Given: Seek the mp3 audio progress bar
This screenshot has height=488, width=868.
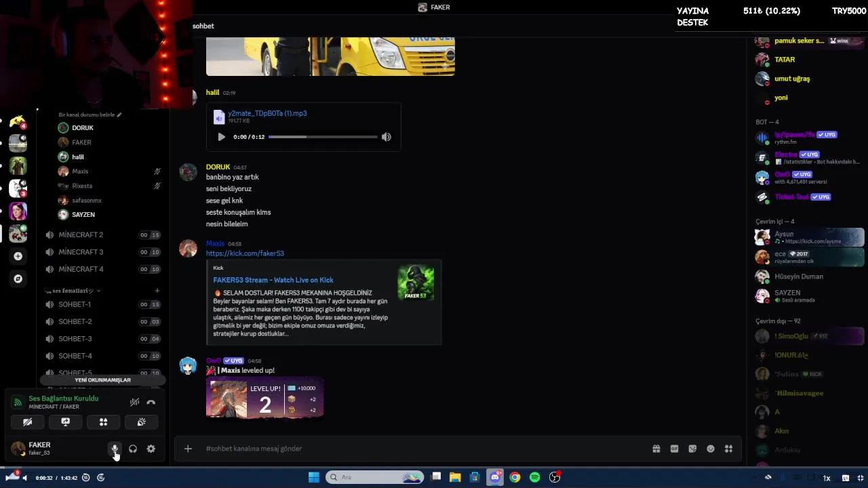Looking at the screenshot, I should click(x=323, y=137).
